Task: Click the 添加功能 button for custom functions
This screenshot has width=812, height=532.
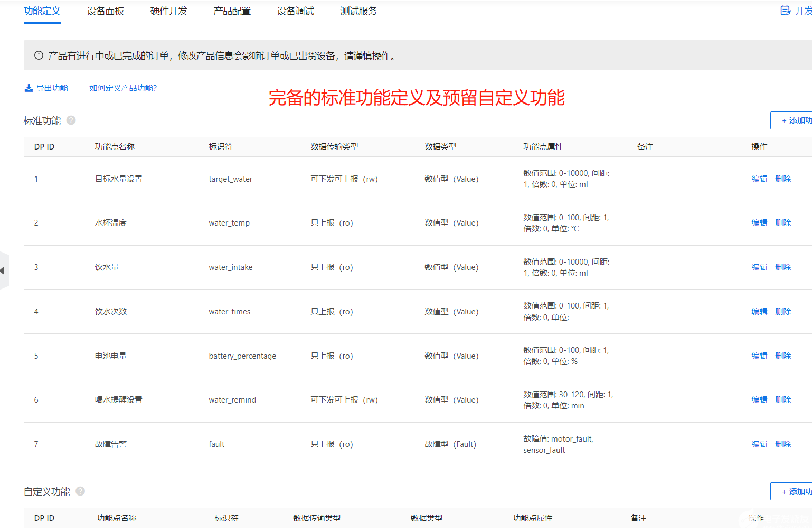Action: pos(791,491)
